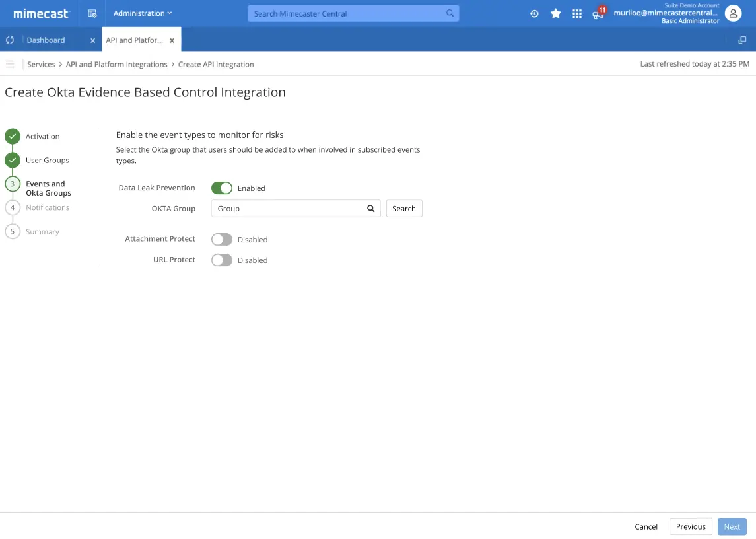Viewport: 756px width, 539px height.
Task: Go to the Activation step
Action: coord(33,137)
